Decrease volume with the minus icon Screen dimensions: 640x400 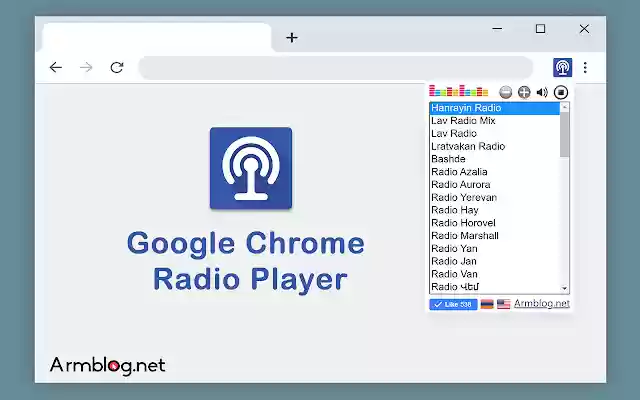(505, 92)
